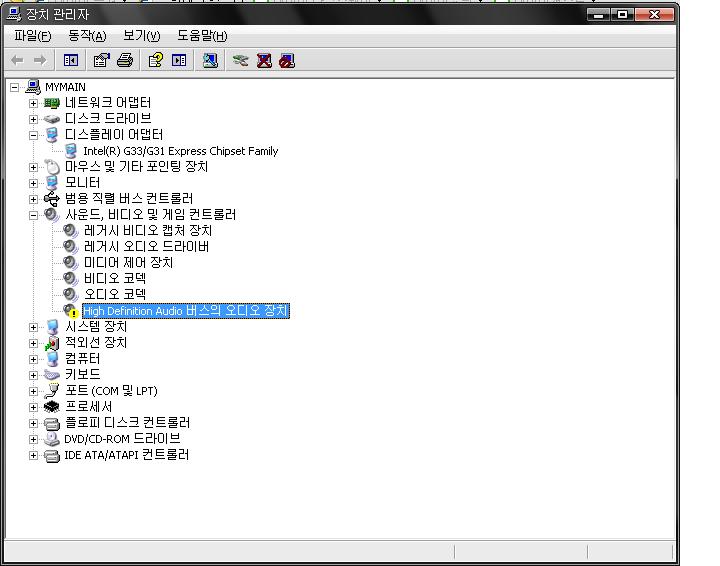Expand the 네트워크 어댑터 node
720x566 pixels.
coord(33,103)
